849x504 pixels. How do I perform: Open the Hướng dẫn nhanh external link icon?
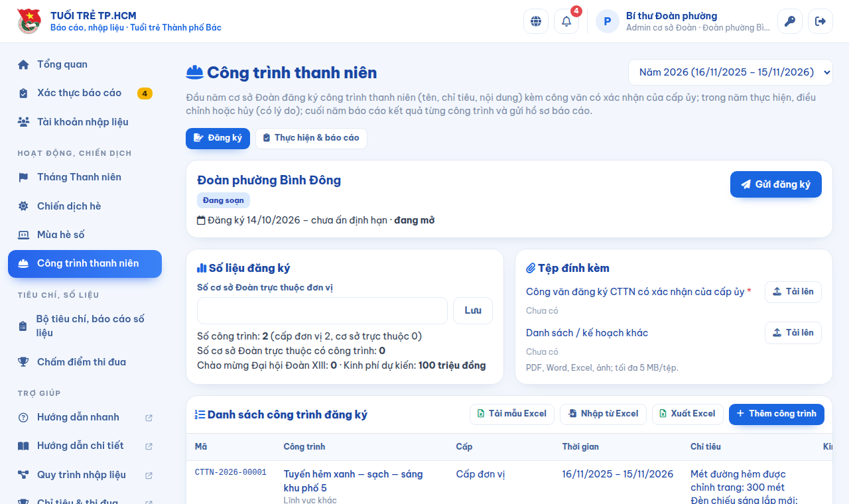point(149,418)
